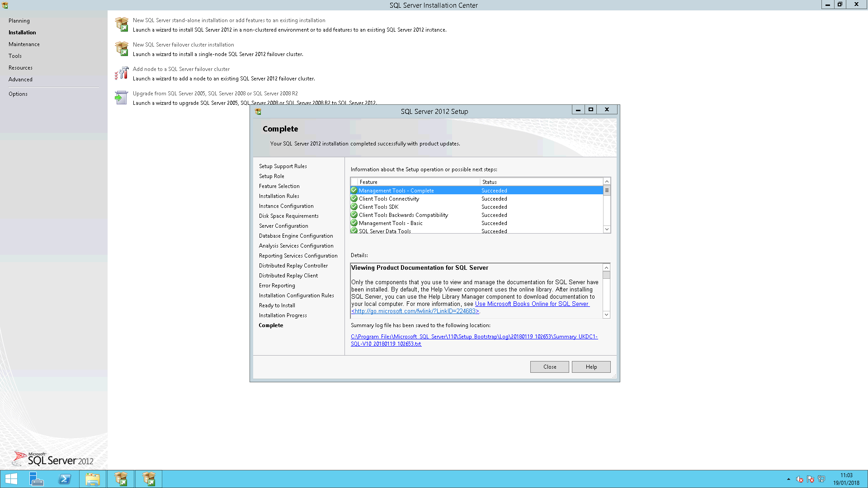
Task: Click Add node to a SQL Server failover cluster
Action: (x=181, y=69)
